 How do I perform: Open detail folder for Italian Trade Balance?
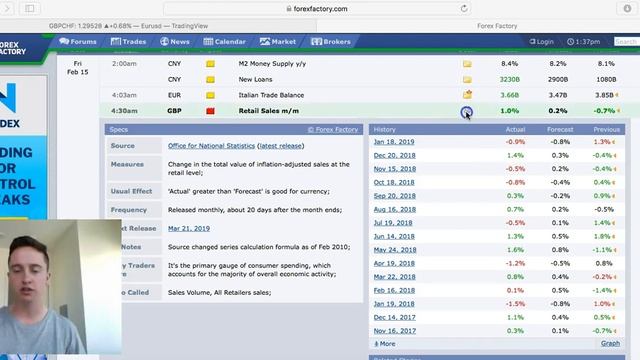click(x=467, y=95)
